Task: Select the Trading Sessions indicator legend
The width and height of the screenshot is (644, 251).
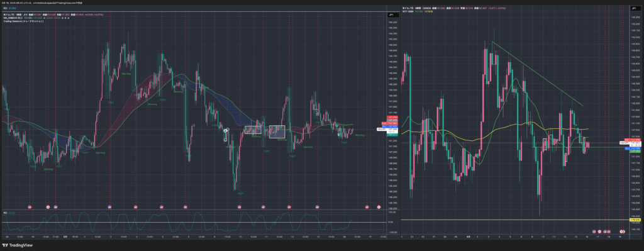Action: click(23, 21)
